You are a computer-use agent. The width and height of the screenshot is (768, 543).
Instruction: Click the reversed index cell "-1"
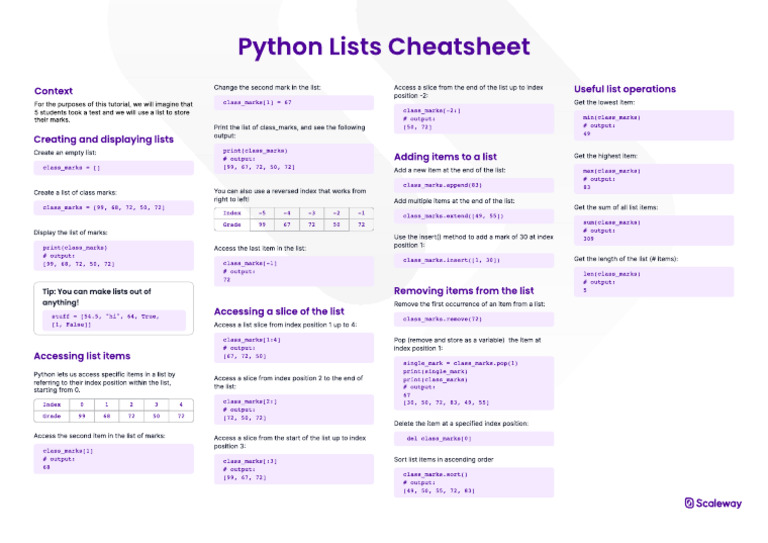pos(361,213)
